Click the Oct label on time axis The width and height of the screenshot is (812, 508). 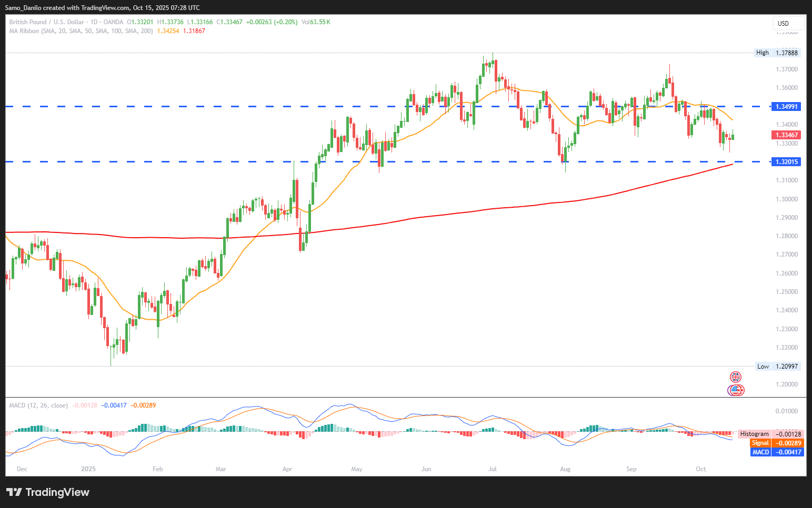point(700,469)
